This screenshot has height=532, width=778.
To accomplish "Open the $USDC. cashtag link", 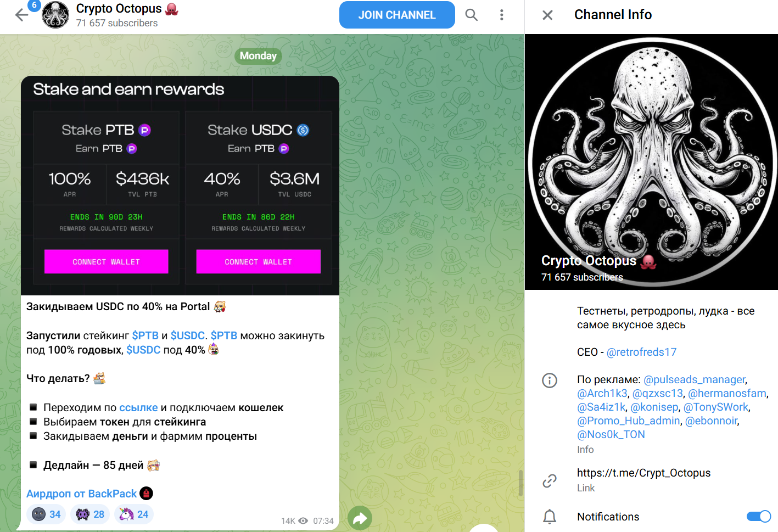I will 189,335.
